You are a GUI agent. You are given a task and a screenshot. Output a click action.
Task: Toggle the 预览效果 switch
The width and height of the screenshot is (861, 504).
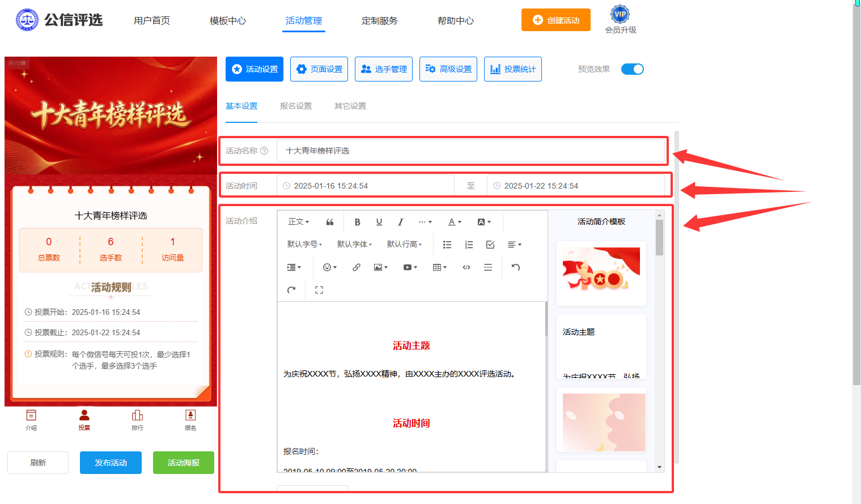(x=633, y=69)
